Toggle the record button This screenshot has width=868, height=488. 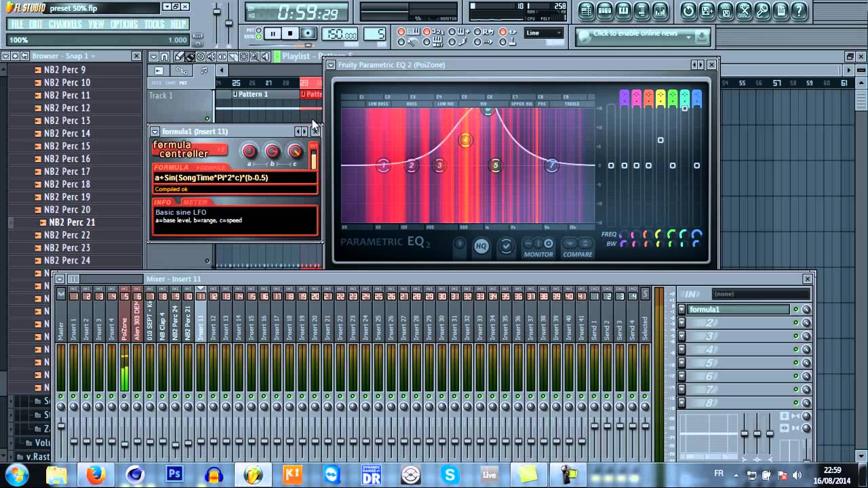pyautogui.click(x=308, y=34)
